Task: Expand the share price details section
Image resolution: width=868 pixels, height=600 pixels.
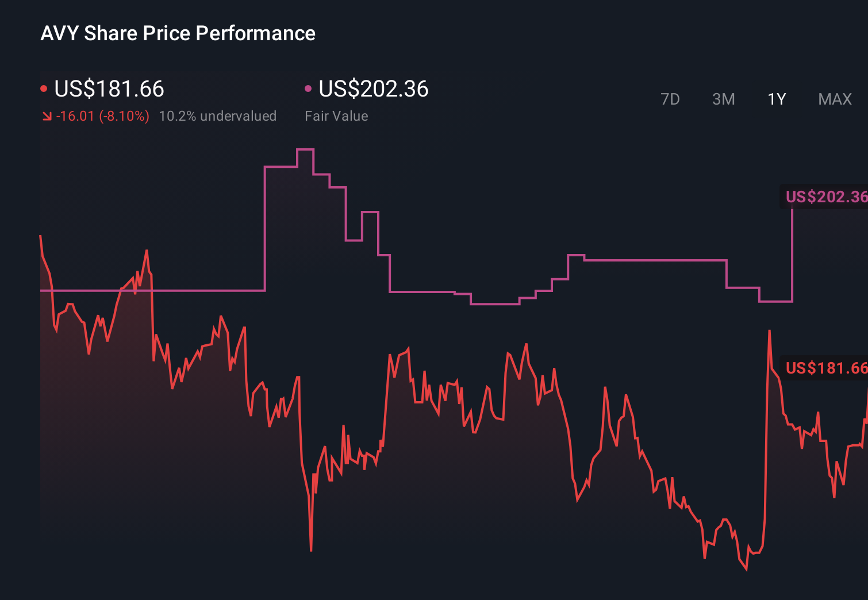Action: pos(109,89)
